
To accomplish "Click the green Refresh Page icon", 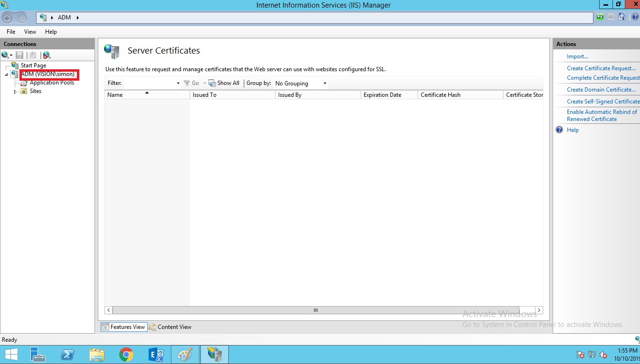I will (601, 18).
